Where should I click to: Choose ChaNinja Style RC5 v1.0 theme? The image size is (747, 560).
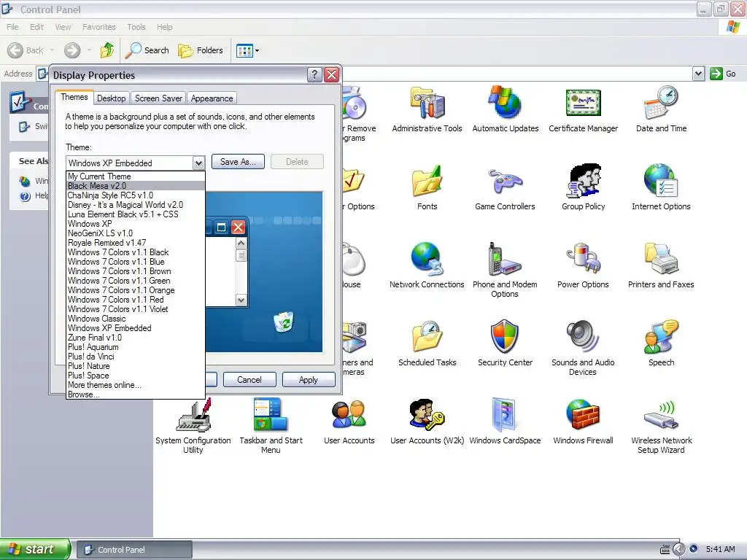[x=136, y=195]
